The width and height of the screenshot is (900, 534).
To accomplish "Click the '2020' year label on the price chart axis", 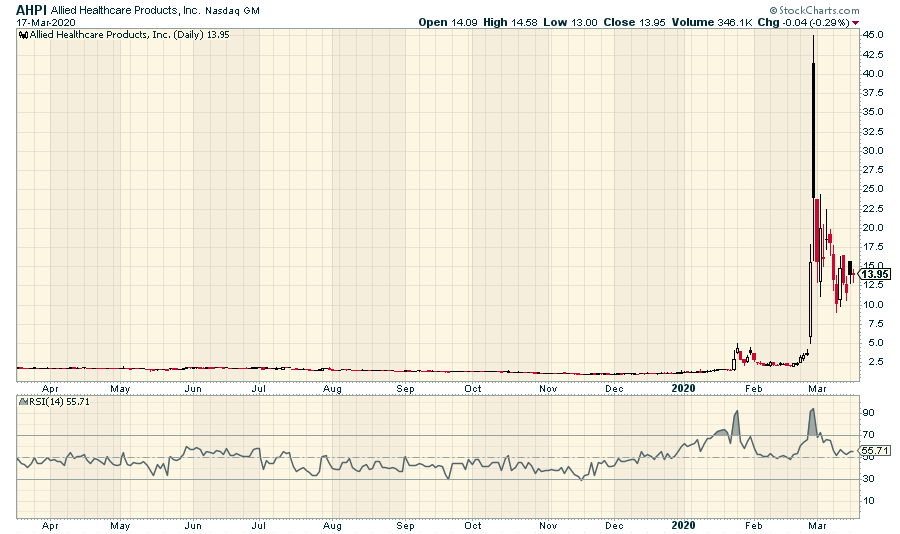I will pos(684,389).
